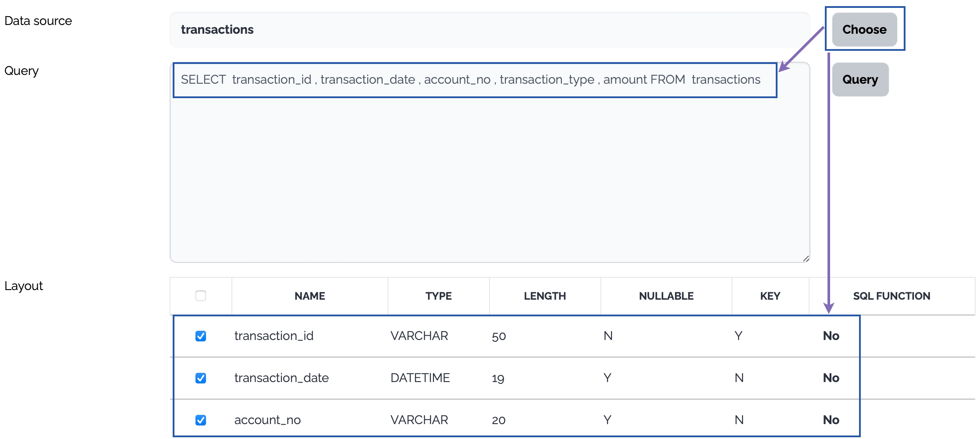Uncheck the transaction_date row checkbox
The width and height of the screenshot is (980, 439).
coord(201,378)
